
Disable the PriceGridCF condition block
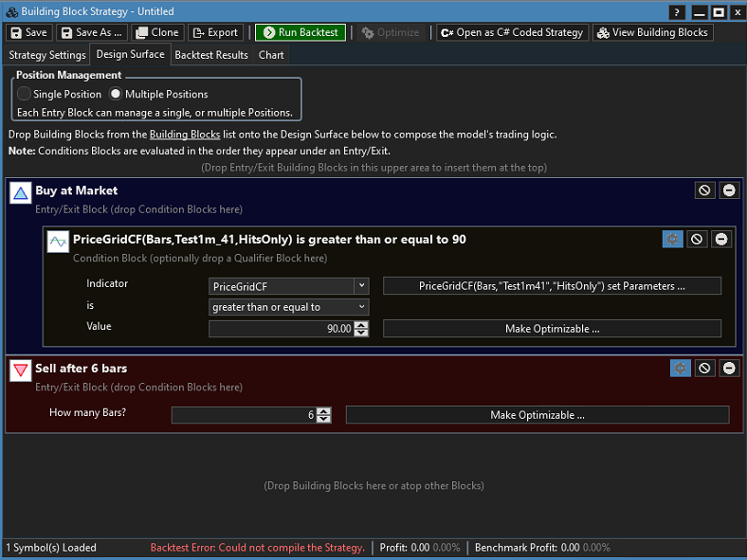coord(697,239)
